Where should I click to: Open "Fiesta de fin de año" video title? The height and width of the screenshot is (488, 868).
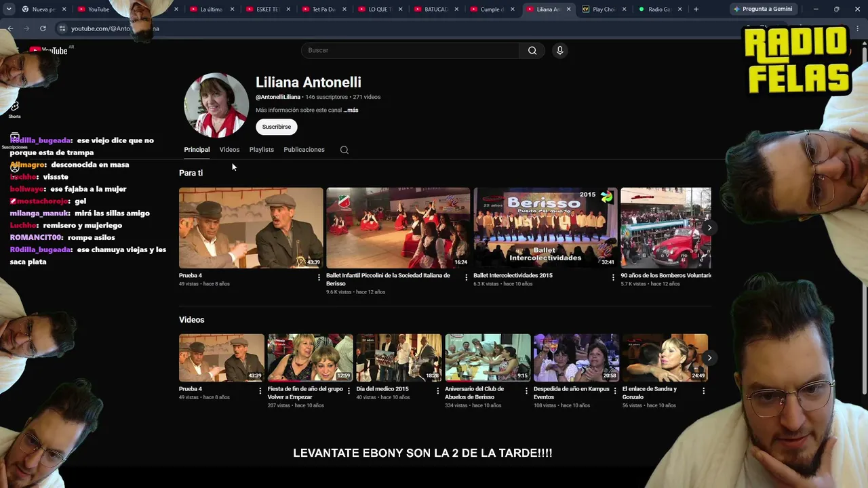tap(305, 393)
